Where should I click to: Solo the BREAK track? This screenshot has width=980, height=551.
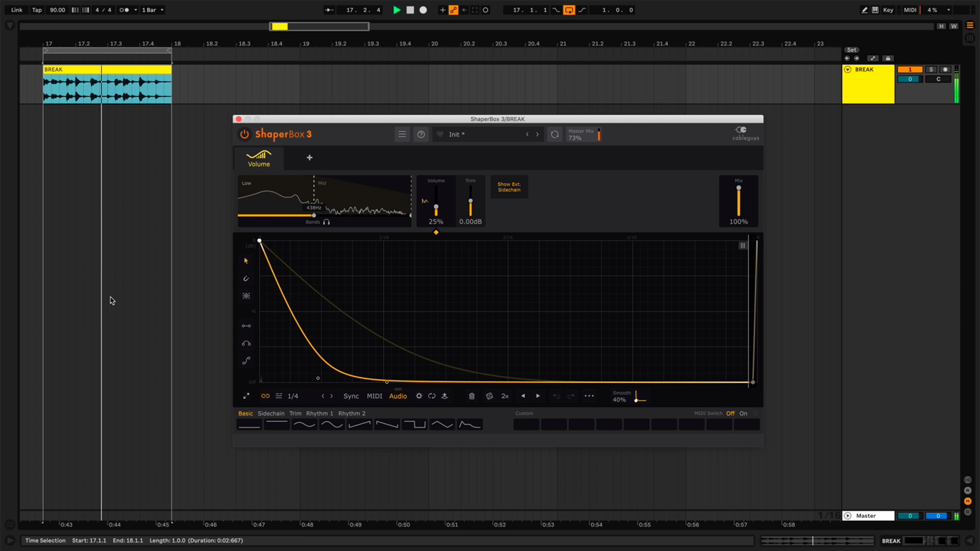931,70
